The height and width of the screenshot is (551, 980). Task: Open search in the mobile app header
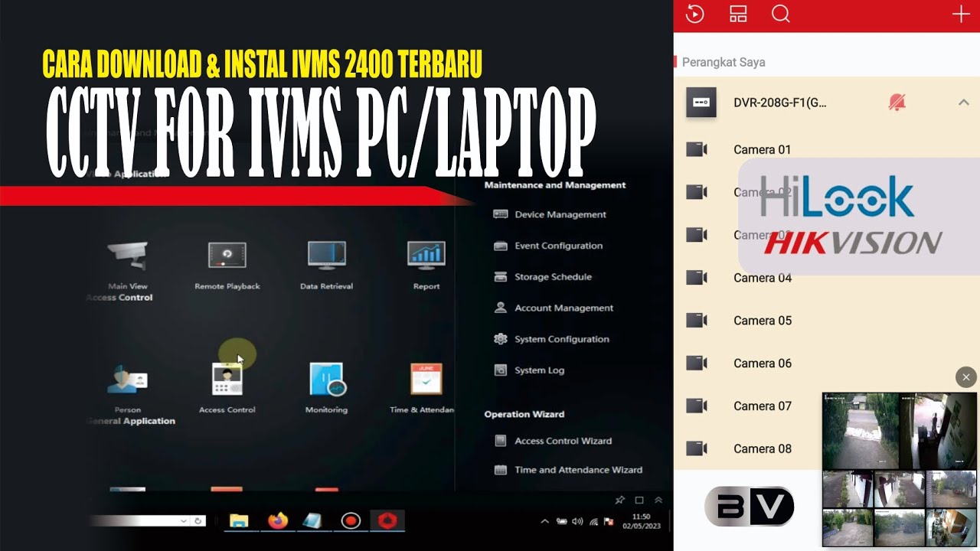(x=780, y=14)
